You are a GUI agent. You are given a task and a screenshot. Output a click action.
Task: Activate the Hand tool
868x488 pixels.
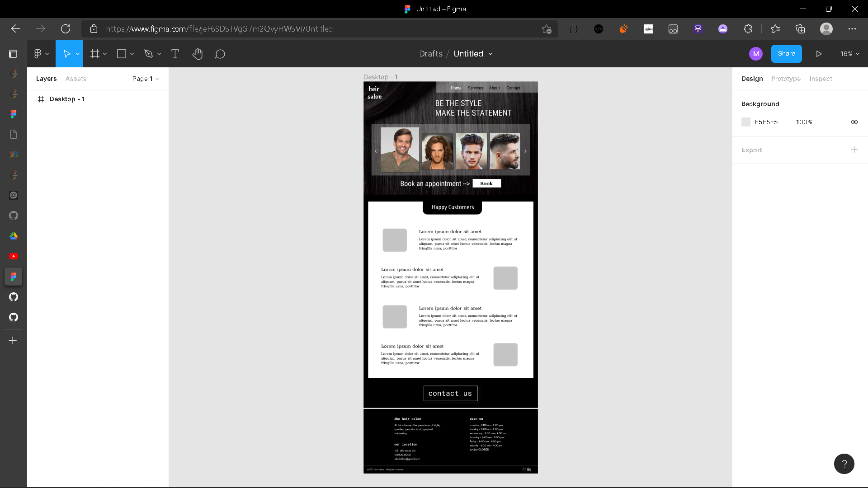[x=198, y=54]
